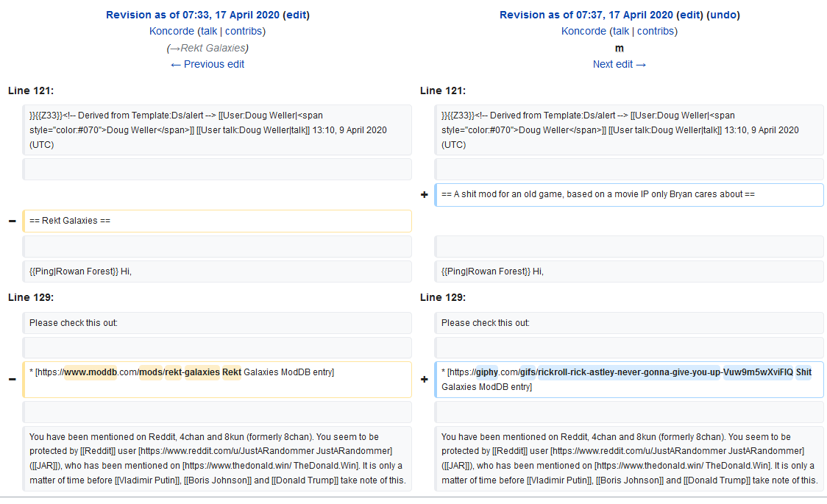
Task: Click left 'You have been mentioned on Reddit' paragraph
Action: tap(217, 458)
